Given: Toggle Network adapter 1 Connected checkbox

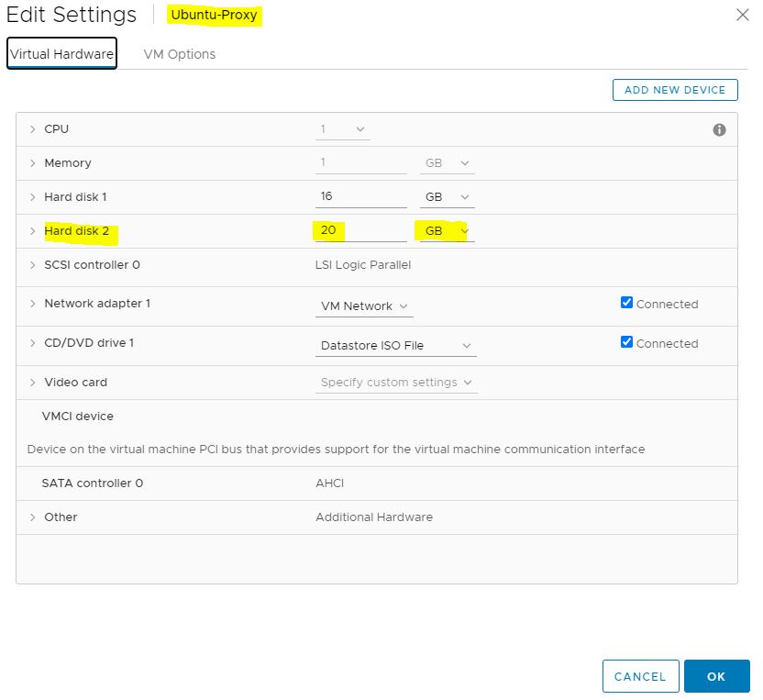Looking at the screenshot, I should (626, 303).
